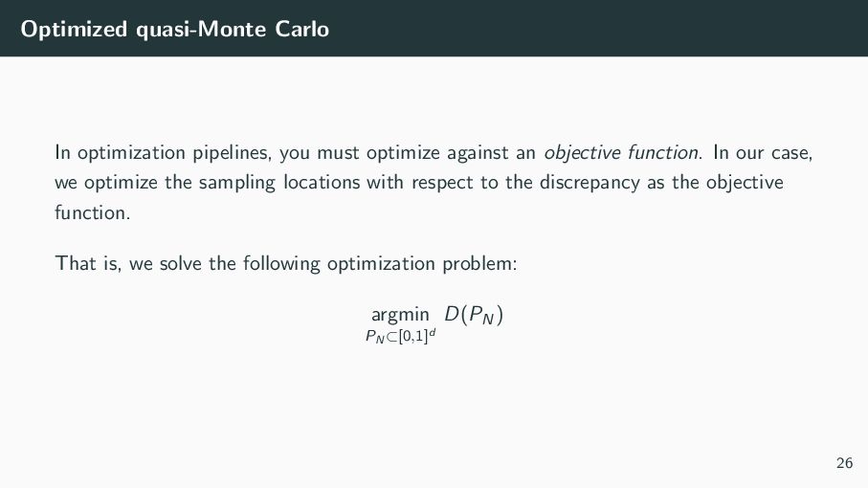The image size is (868, 488).
Task: Click the page number 26
Action: point(844,464)
